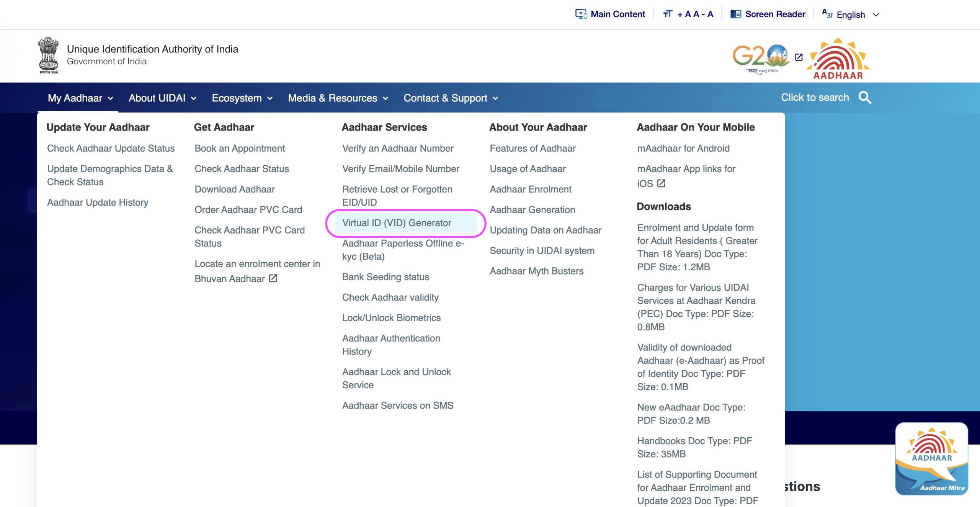980x507 pixels.
Task: Download Enrolment and Update form for Adult Residents
Action: pyautogui.click(x=697, y=247)
